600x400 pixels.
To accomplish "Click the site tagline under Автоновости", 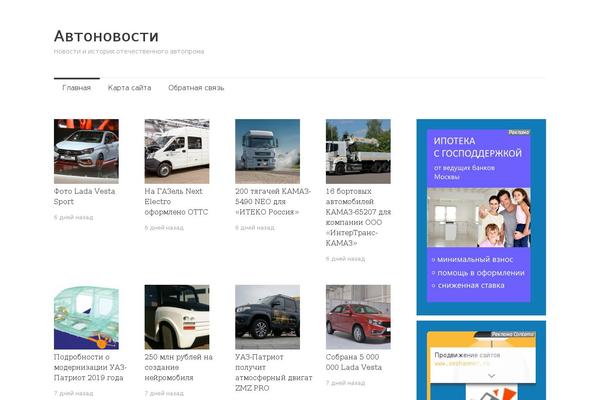I will pyautogui.click(x=129, y=51).
